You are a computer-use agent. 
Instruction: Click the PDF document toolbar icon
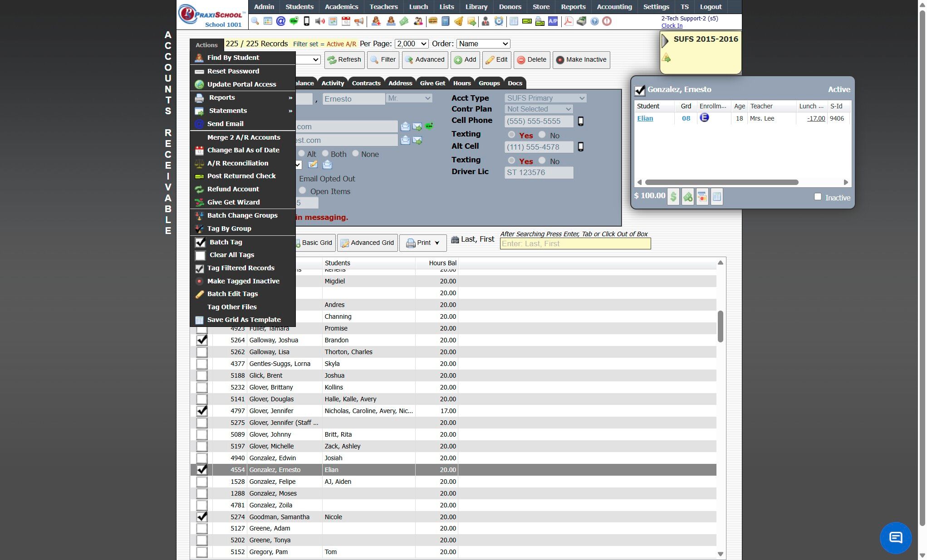coord(568,21)
